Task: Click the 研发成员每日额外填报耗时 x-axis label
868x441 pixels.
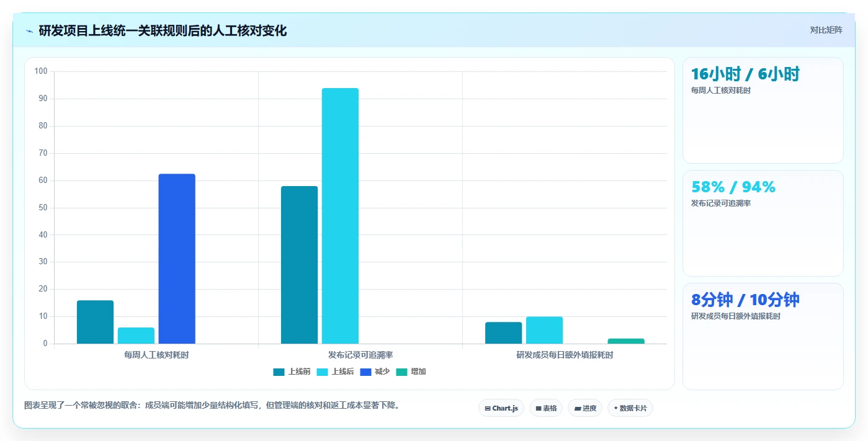Action: (x=565, y=355)
